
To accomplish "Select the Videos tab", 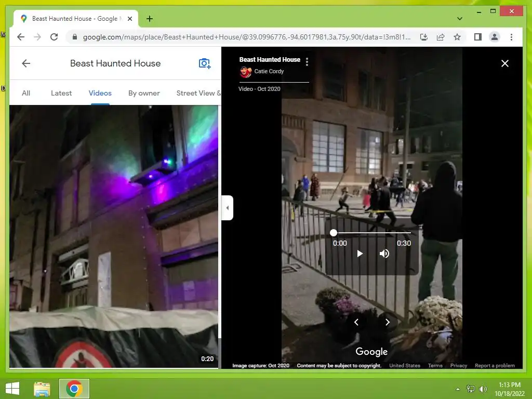I will pos(100,93).
